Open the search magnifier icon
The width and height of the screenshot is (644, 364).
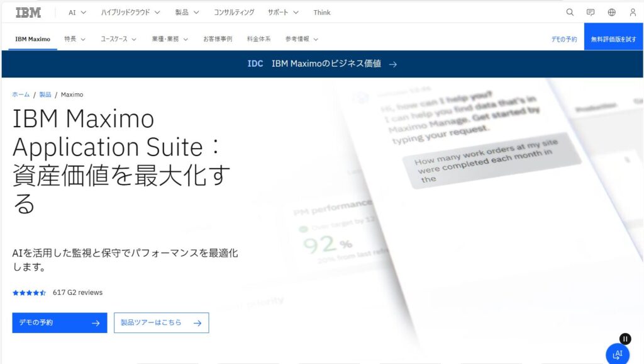click(570, 12)
